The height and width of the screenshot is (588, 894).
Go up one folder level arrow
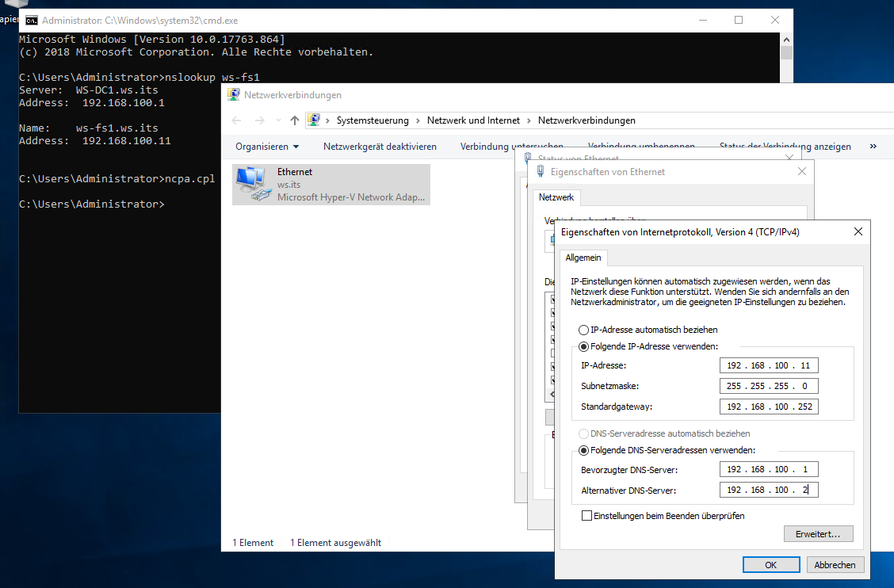coord(294,120)
